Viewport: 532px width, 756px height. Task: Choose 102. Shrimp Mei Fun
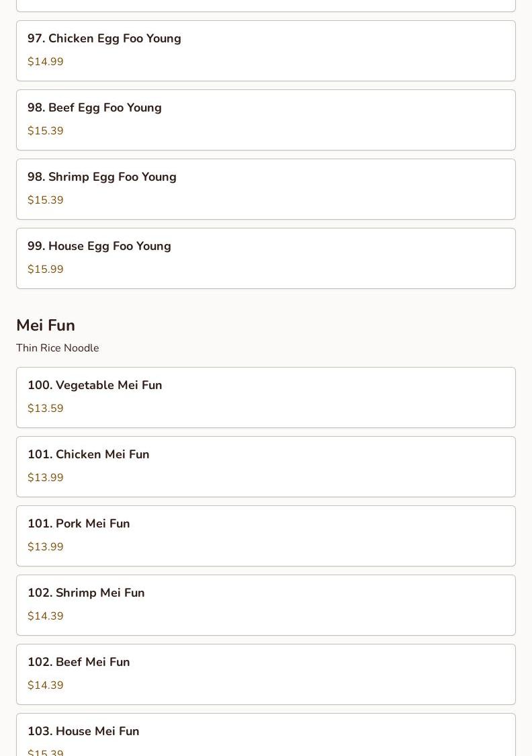(x=266, y=605)
